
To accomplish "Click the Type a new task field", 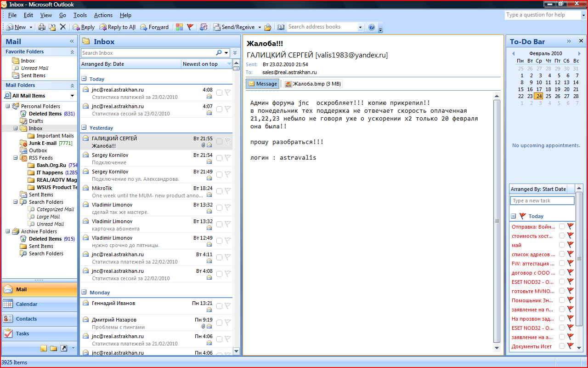I will tap(542, 201).
